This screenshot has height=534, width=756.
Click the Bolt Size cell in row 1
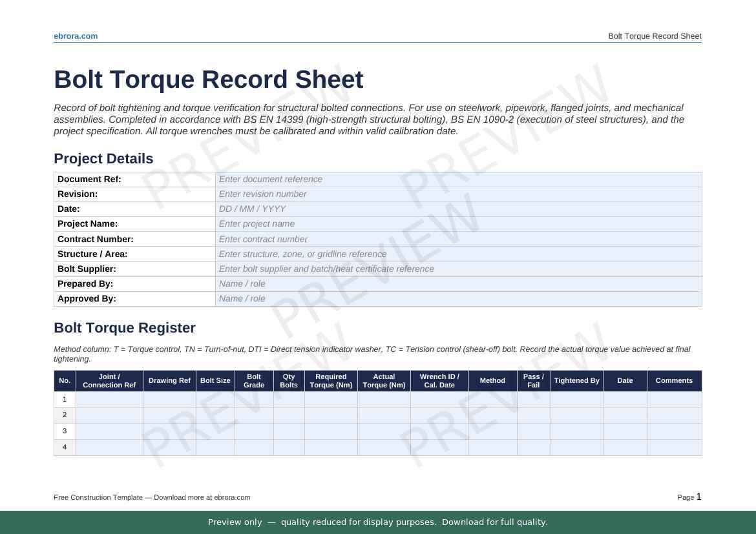pyautogui.click(x=215, y=400)
